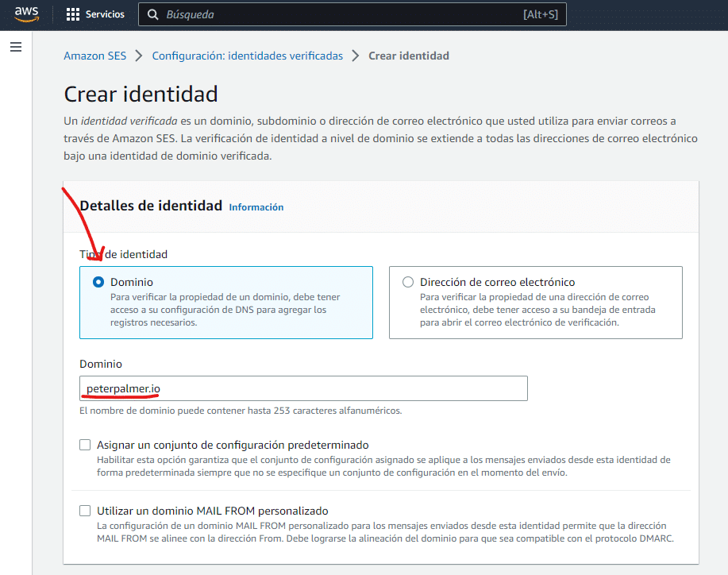
Task: Click the Utilizar un dominio MAIL FROM personalizado label
Action: coord(212,511)
